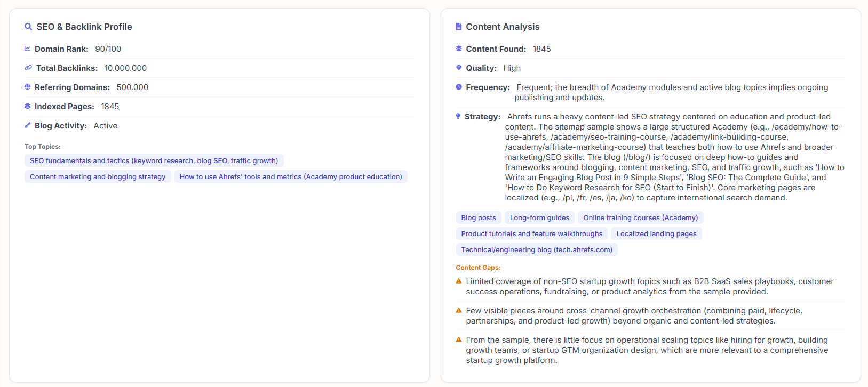Image resolution: width=868 pixels, height=387 pixels.
Task: Click the Quality value 'High'
Action: pyautogui.click(x=512, y=68)
